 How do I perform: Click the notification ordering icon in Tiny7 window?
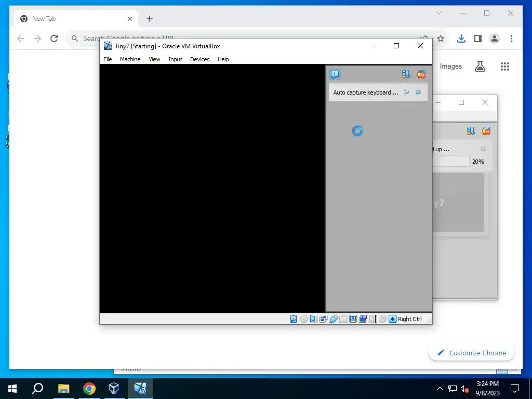pos(406,74)
